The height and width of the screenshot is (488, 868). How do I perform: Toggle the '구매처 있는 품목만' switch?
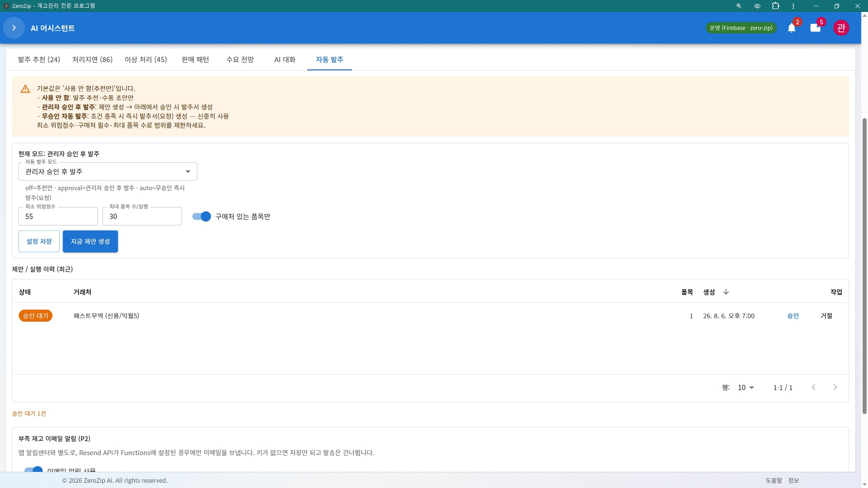(201, 217)
